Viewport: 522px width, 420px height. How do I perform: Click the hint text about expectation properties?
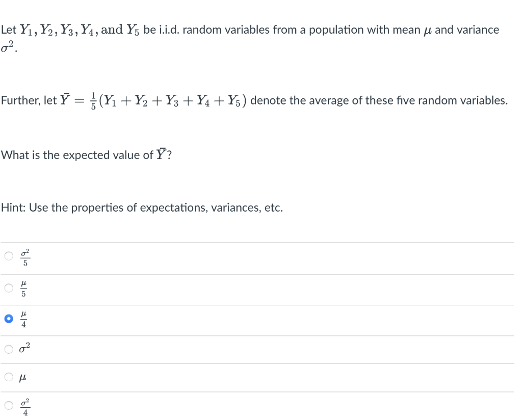click(142, 207)
